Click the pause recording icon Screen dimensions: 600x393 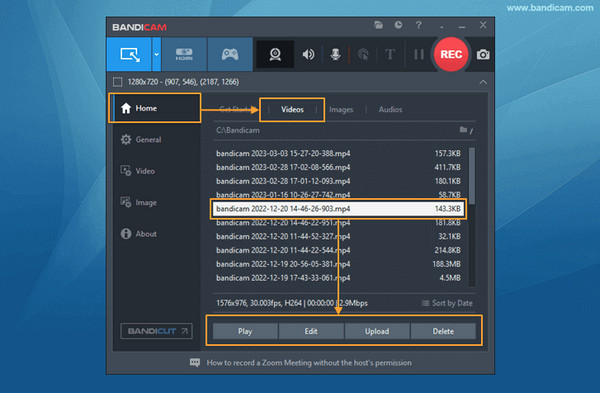[x=419, y=54]
